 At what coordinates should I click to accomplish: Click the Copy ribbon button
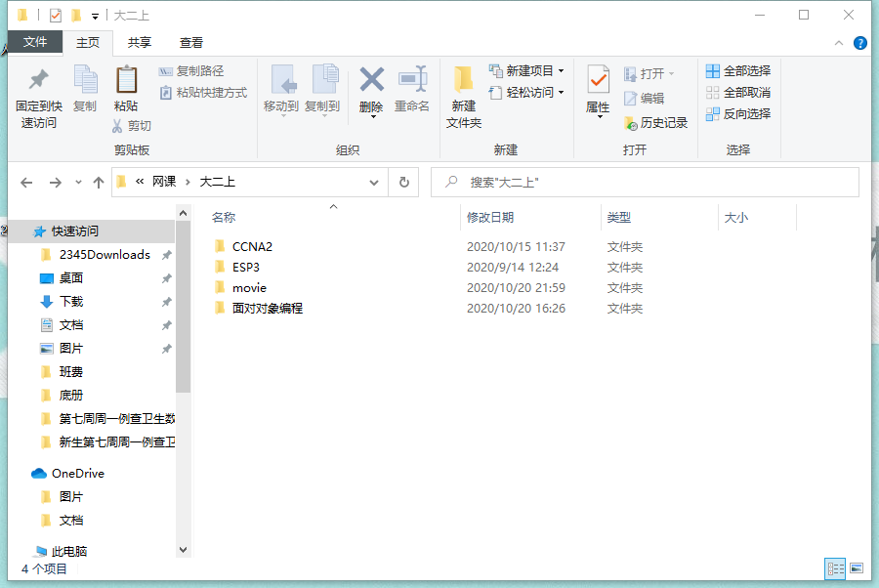(85, 89)
